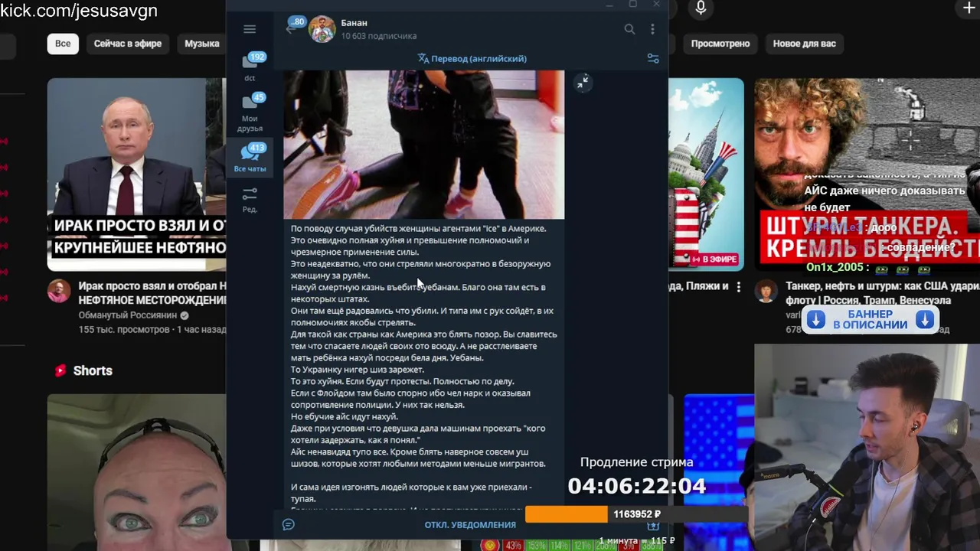Open Telegram hamburger main menu
The width and height of the screenshot is (980, 551).
coord(250,29)
